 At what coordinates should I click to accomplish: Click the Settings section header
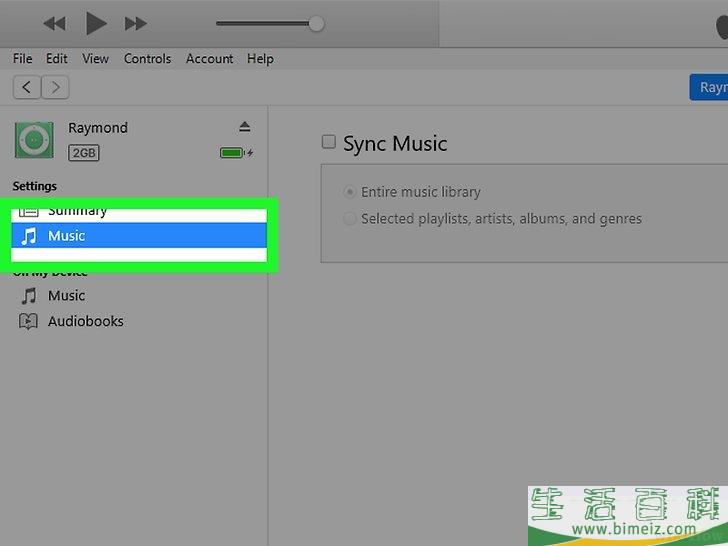(x=35, y=186)
